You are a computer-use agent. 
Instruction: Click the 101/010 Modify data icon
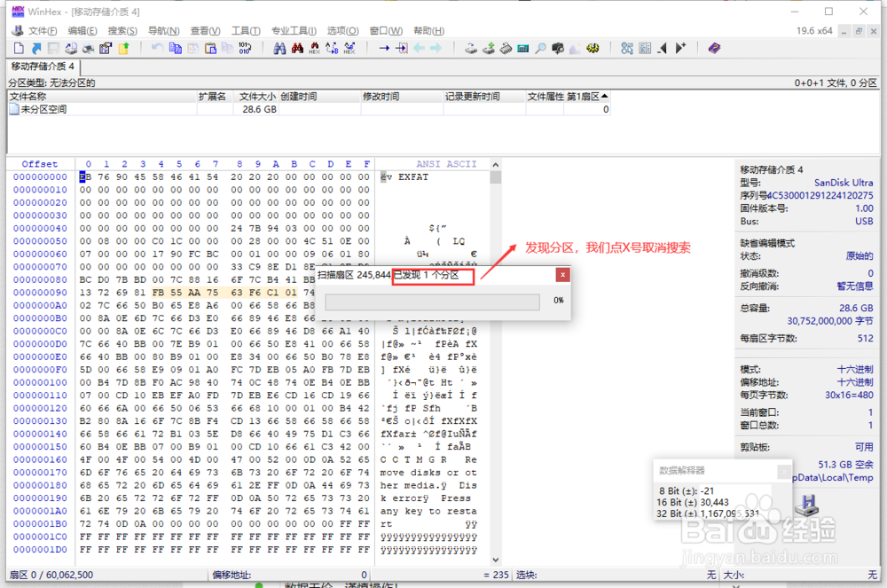245,48
